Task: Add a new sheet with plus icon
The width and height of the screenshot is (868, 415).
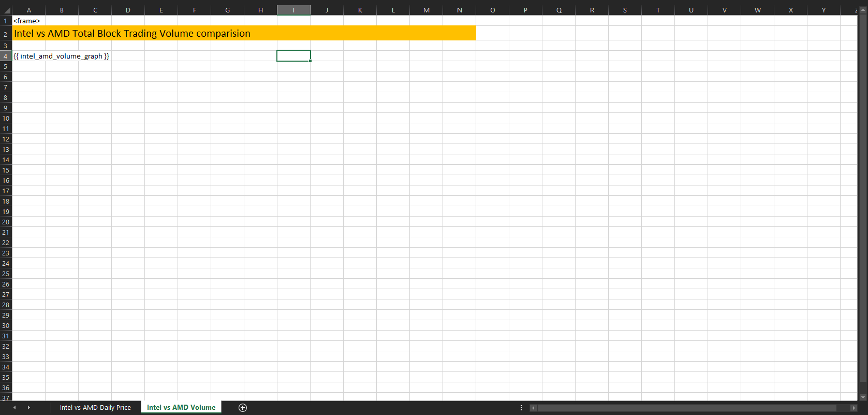Action: (243, 408)
